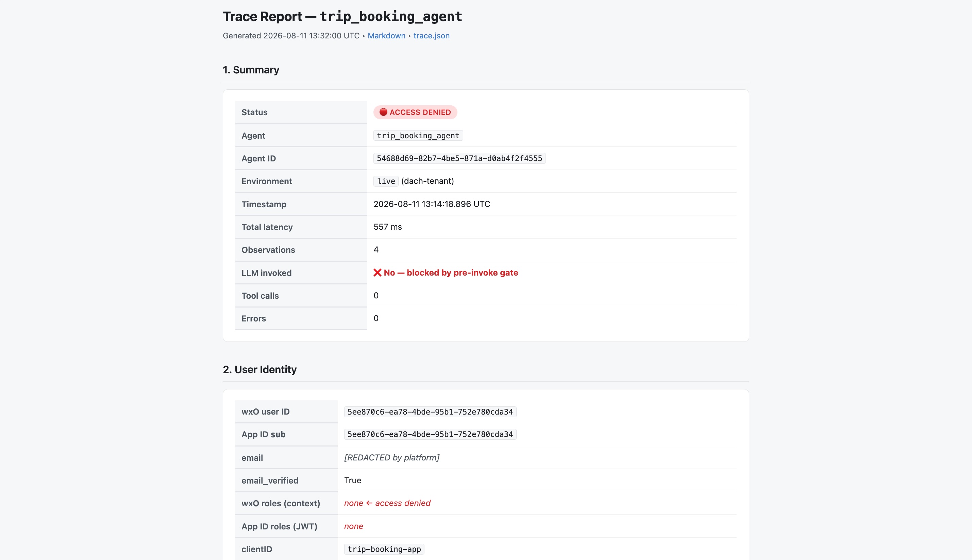Select the Agent ID value 54688d69
The image size is (972, 560).
[x=459, y=158]
